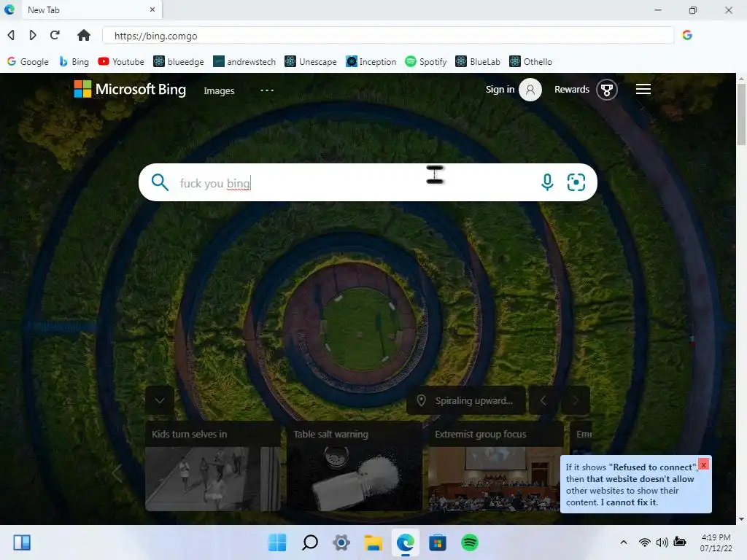Open the Othello bookmark
747x560 pixels.
[x=531, y=61]
